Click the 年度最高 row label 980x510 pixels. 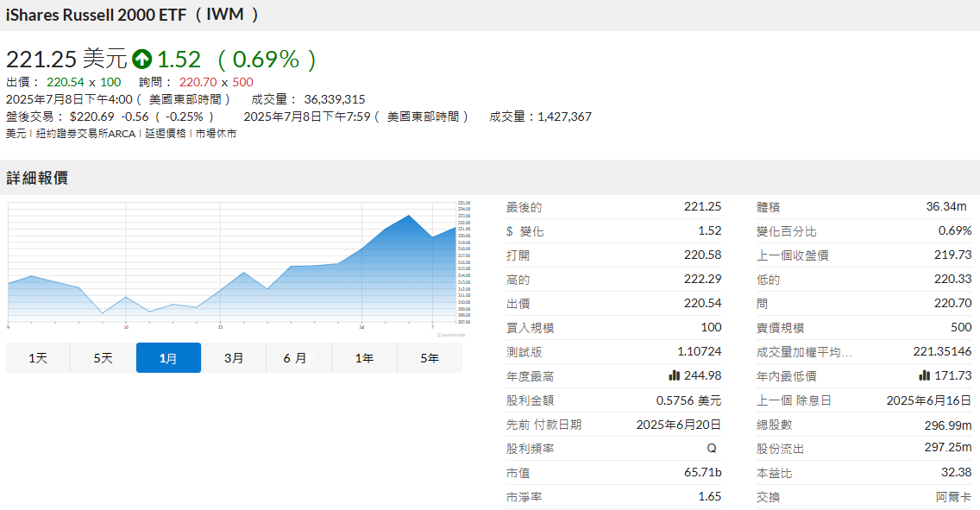click(x=530, y=376)
